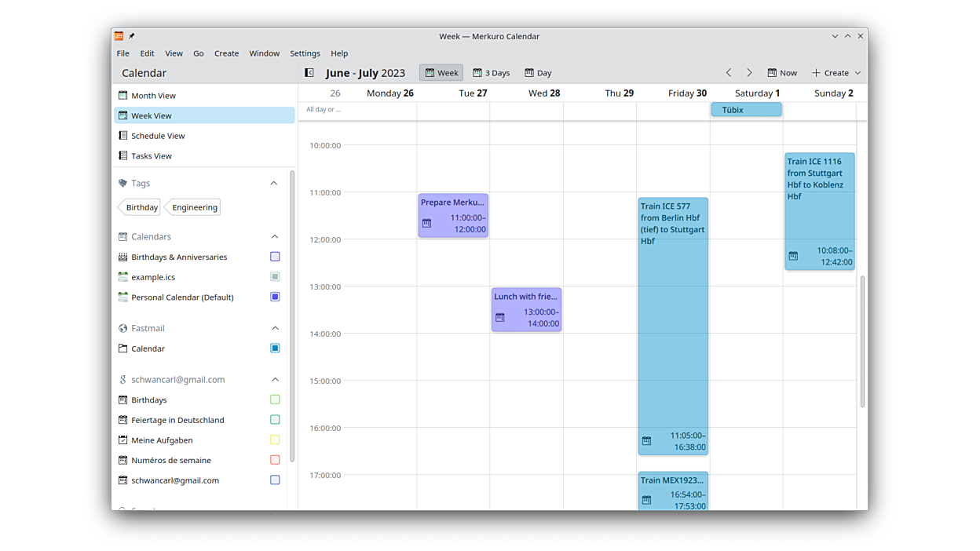Switch to 3 Days view
Screen dimensions: 980x551
[491, 73]
